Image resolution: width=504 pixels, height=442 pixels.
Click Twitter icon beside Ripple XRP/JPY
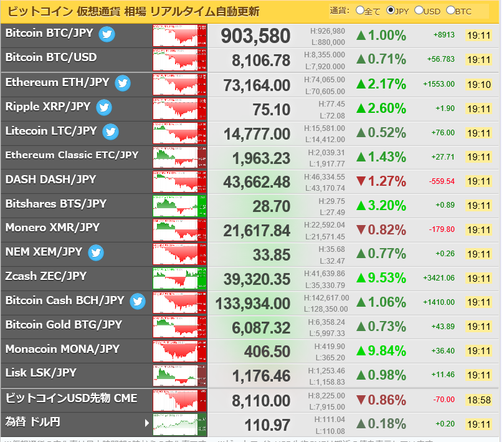coord(104,107)
